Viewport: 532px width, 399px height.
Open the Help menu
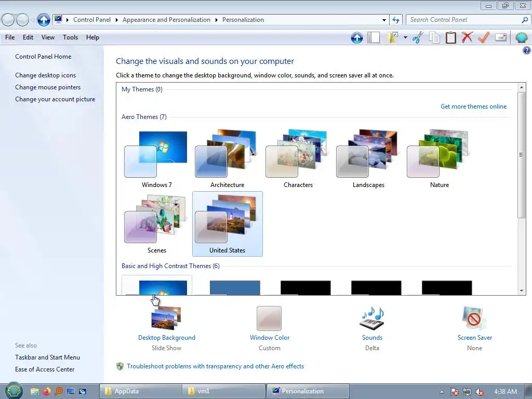pos(92,37)
